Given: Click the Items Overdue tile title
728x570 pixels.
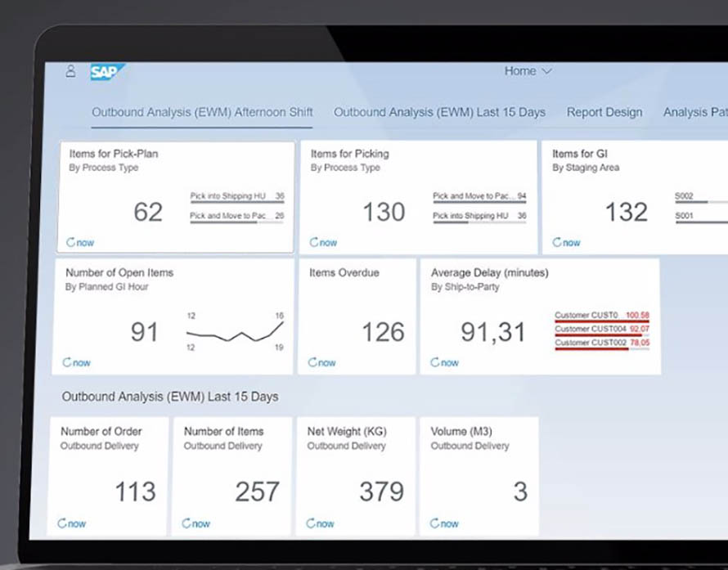Looking at the screenshot, I should pyautogui.click(x=344, y=272).
